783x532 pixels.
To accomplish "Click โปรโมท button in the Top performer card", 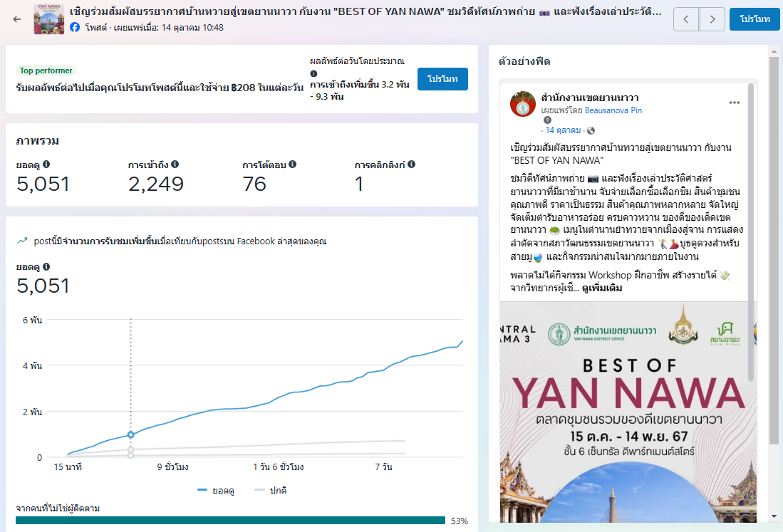I will 442,78.
